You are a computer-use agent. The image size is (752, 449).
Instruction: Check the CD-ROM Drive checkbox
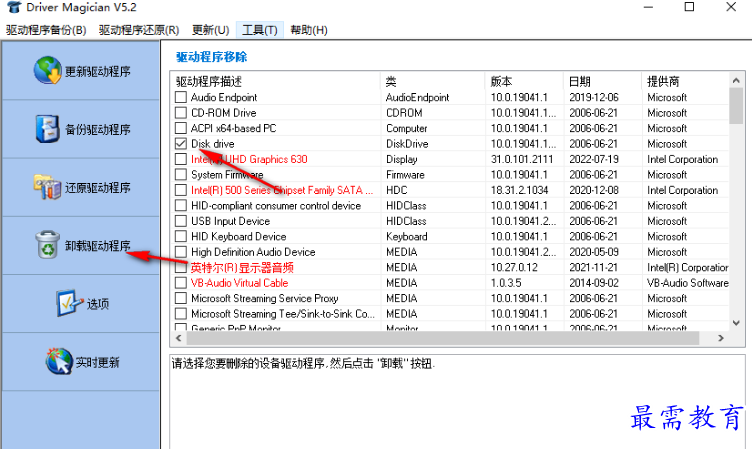tap(181, 113)
